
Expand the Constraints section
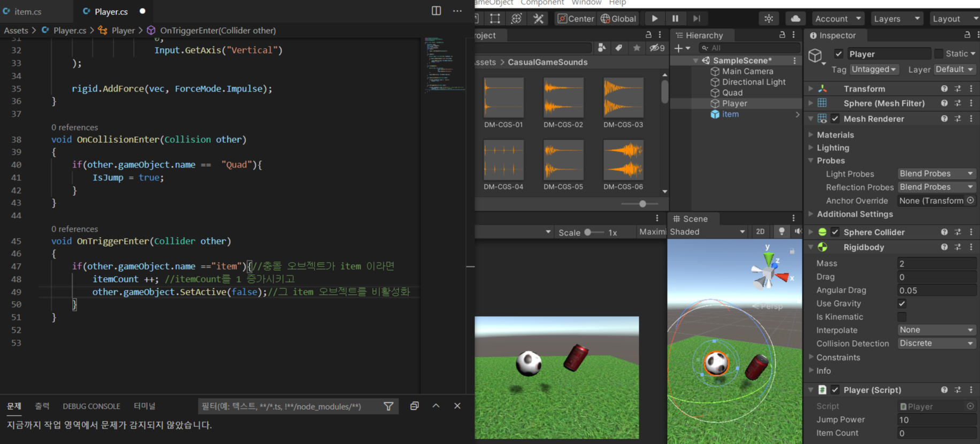pos(811,357)
